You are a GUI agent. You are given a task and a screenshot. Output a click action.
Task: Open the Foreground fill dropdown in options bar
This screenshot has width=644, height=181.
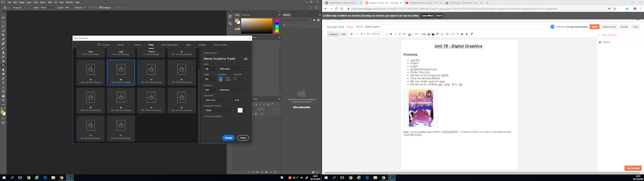[19, 8]
